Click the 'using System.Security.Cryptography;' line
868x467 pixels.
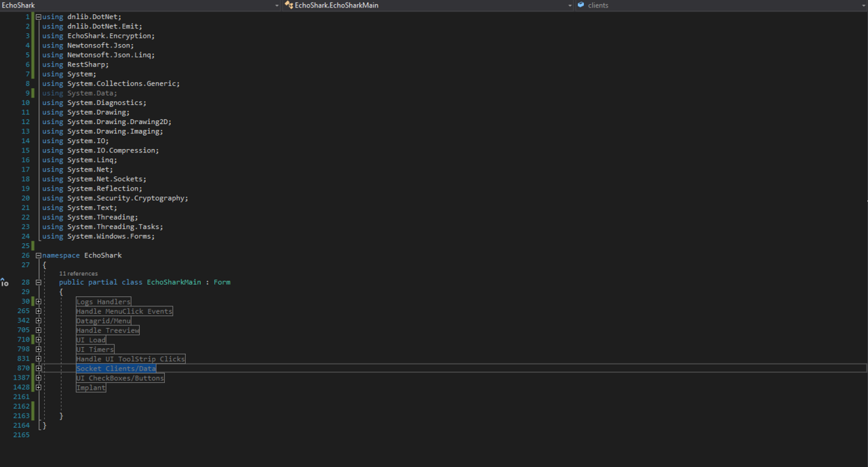[x=115, y=198]
